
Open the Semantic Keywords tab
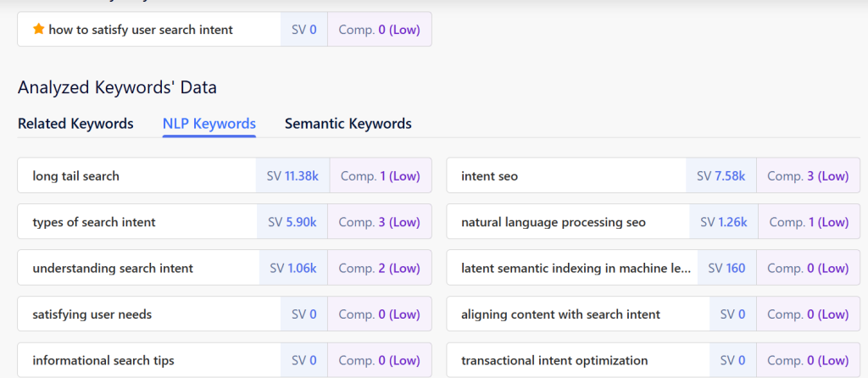pos(348,124)
